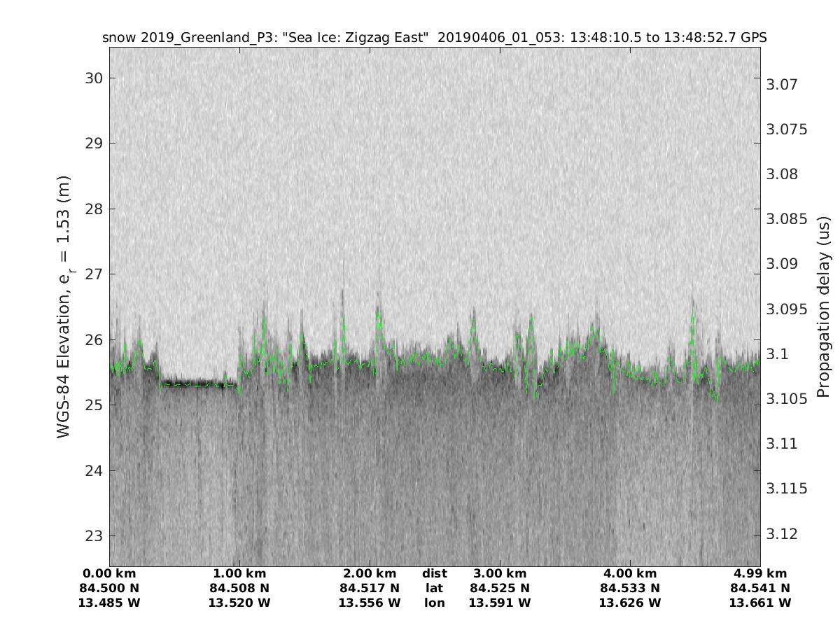
Task: Click the 1.00 km distance label
Action: (x=239, y=574)
